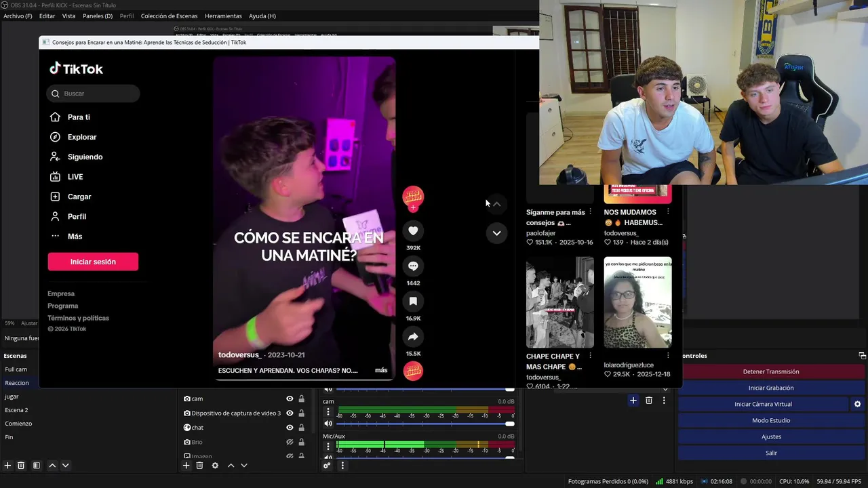Screen dimensions: 868x488
Task: Click Detener Transmisión button
Action: pyautogui.click(x=771, y=371)
